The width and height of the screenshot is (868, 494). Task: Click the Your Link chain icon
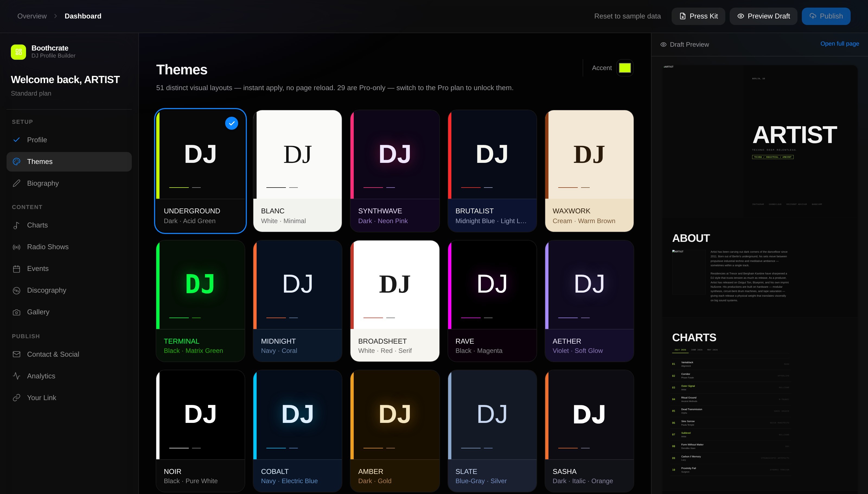pyautogui.click(x=16, y=398)
